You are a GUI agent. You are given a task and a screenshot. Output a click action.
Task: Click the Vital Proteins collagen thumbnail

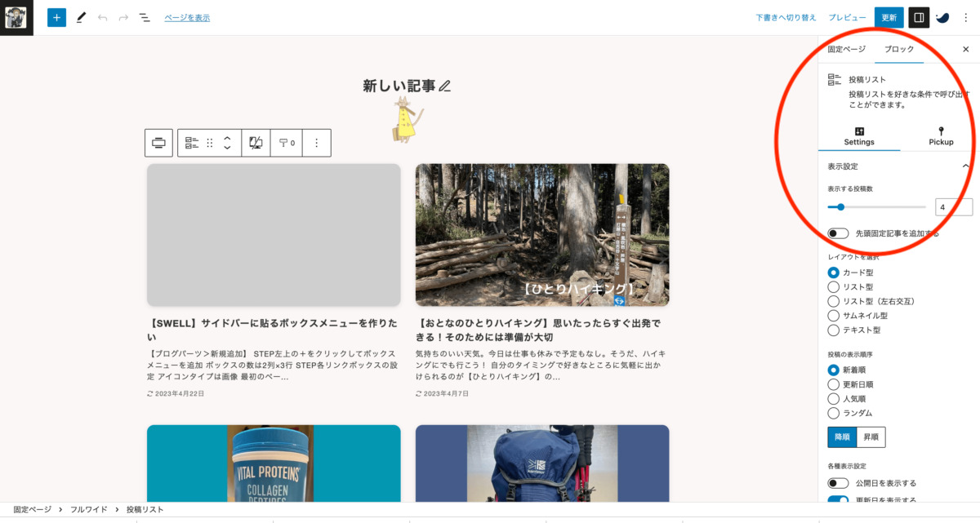pos(274,463)
